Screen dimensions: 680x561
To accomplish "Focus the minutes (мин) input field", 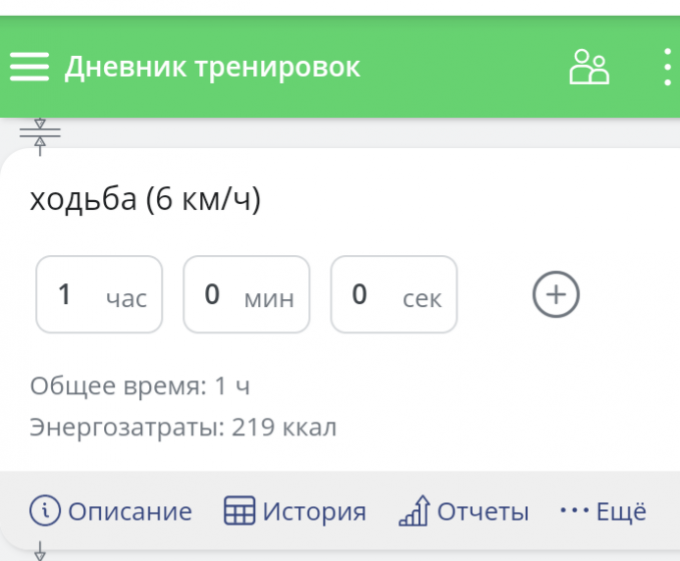I will [246, 294].
